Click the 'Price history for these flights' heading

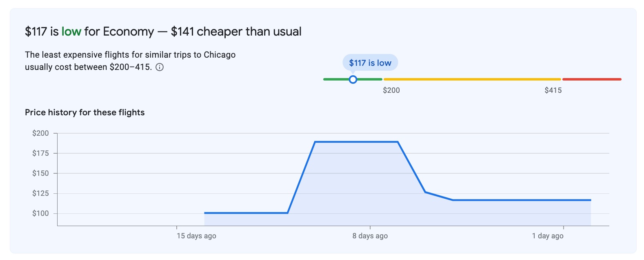coord(85,112)
